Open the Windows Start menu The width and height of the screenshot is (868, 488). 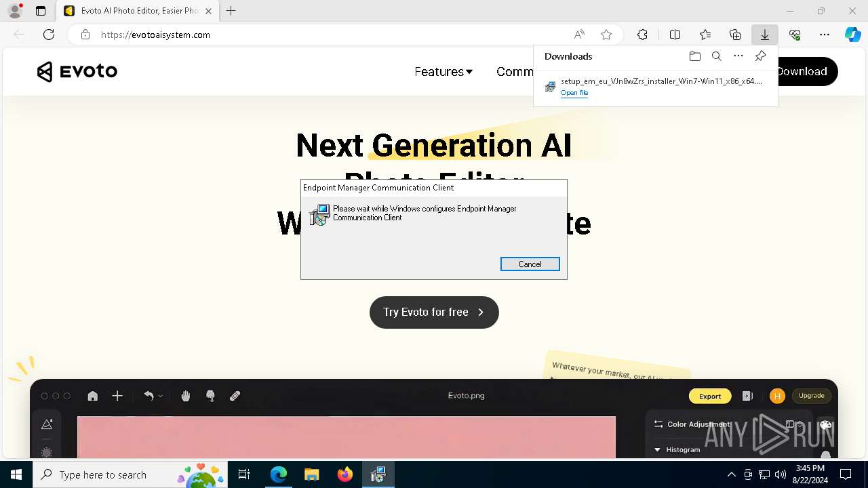[x=16, y=475]
